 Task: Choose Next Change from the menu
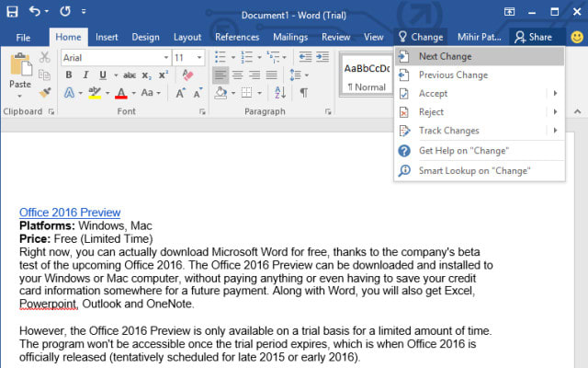[x=480, y=56]
